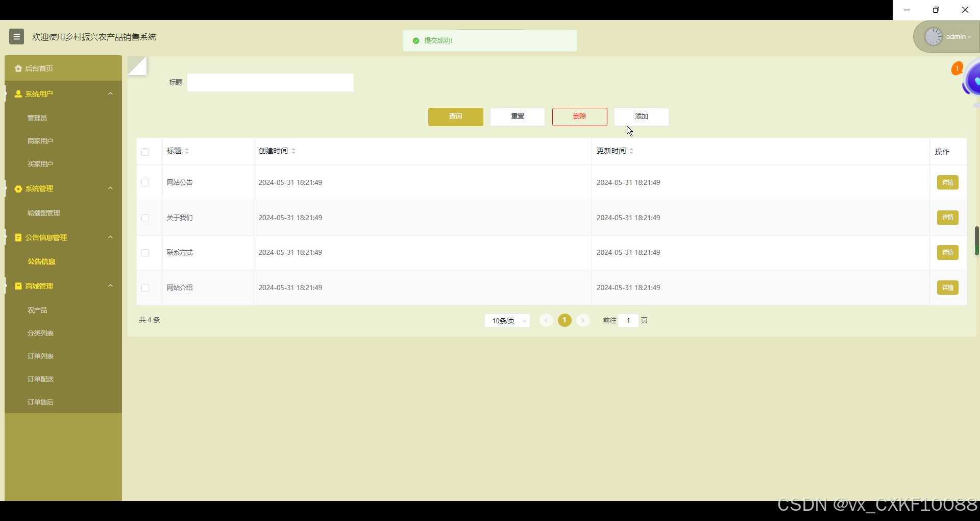980x521 pixels.
Task: Check the 联系方式 row checkbox
Action: [145, 253]
